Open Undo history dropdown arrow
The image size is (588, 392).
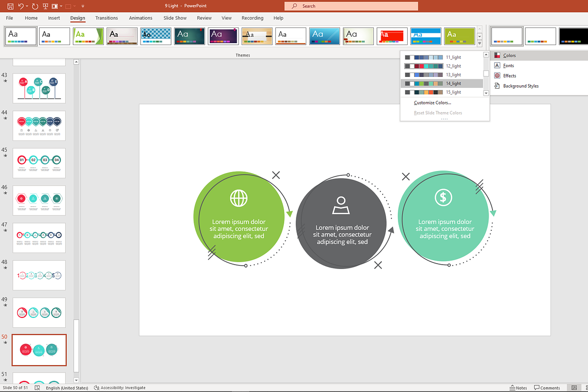[27, 6]
